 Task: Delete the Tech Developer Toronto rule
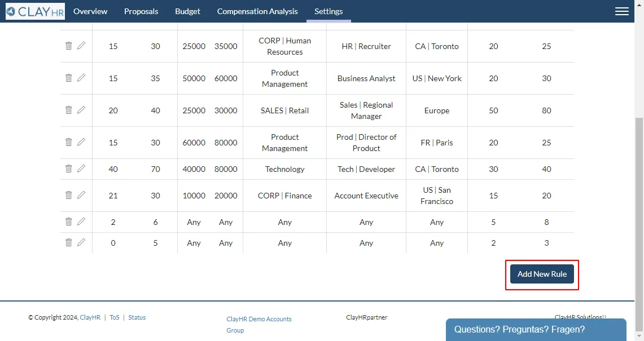click(69, 169)
